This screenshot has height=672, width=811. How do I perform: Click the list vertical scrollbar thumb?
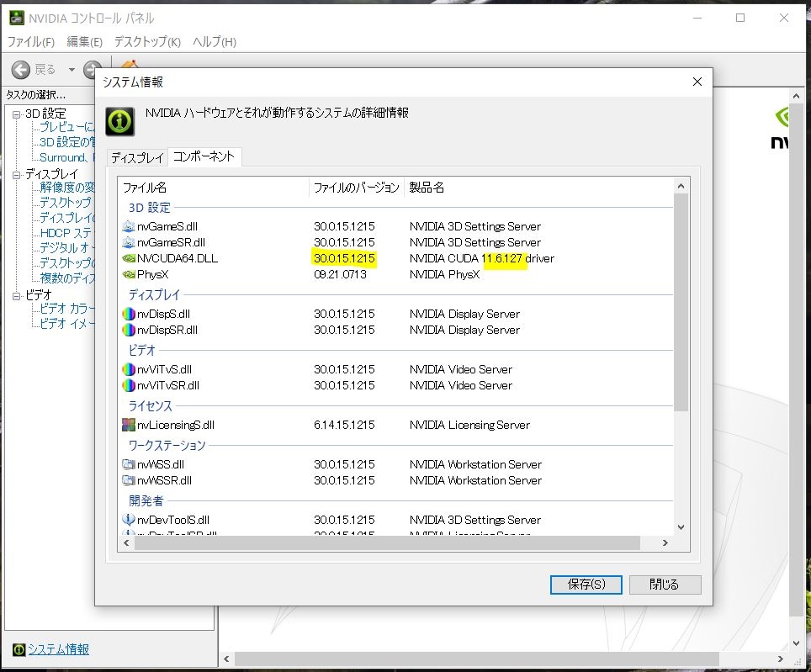coord(681,303)
